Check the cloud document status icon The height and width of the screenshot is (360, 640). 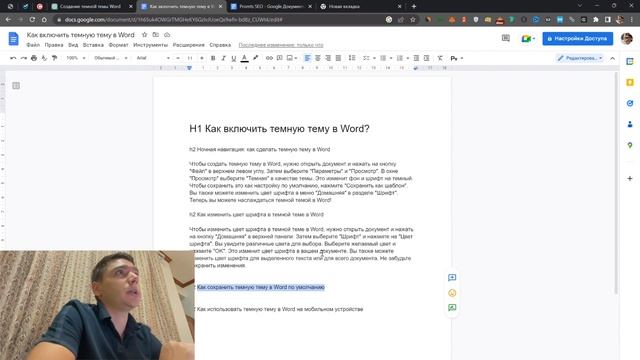coord(167,35)
